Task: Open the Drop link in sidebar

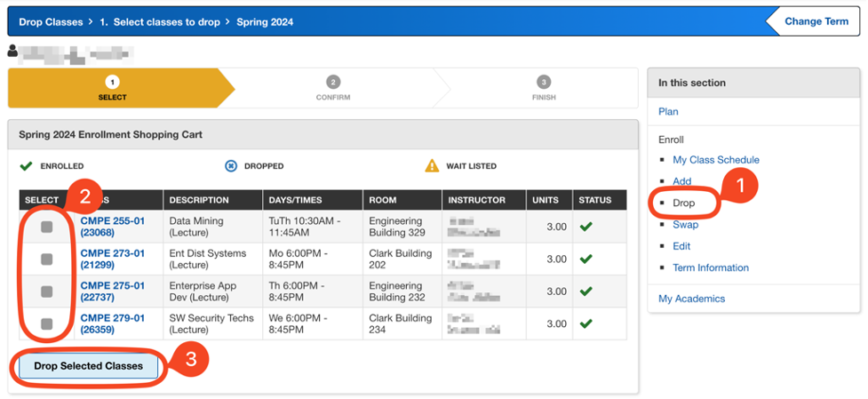Action: (x=683, y=203)
